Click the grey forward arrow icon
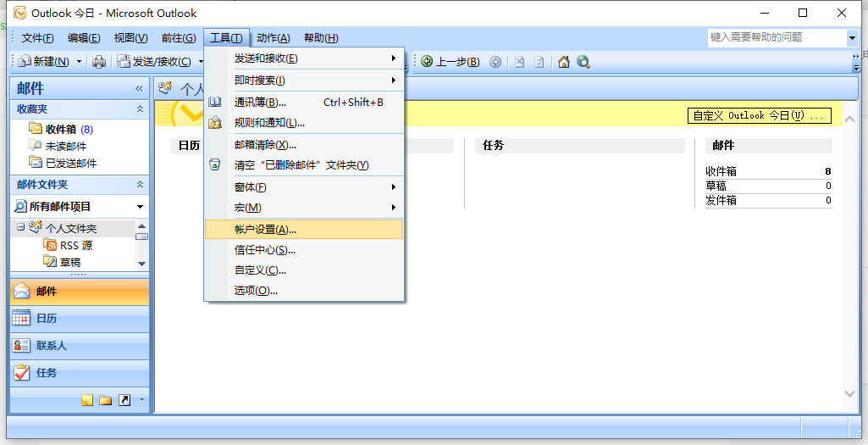The width and height of the screenshot is (868, 445). click(495, 62)
